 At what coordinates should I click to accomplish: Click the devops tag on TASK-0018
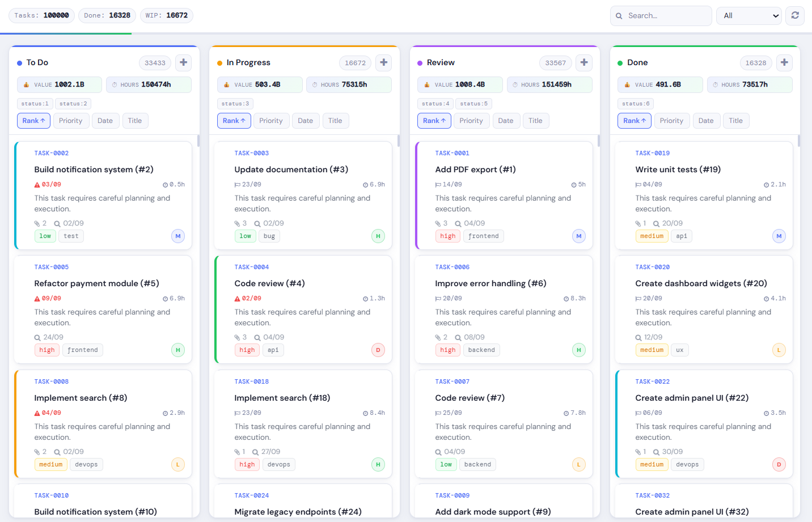[279, 465]
